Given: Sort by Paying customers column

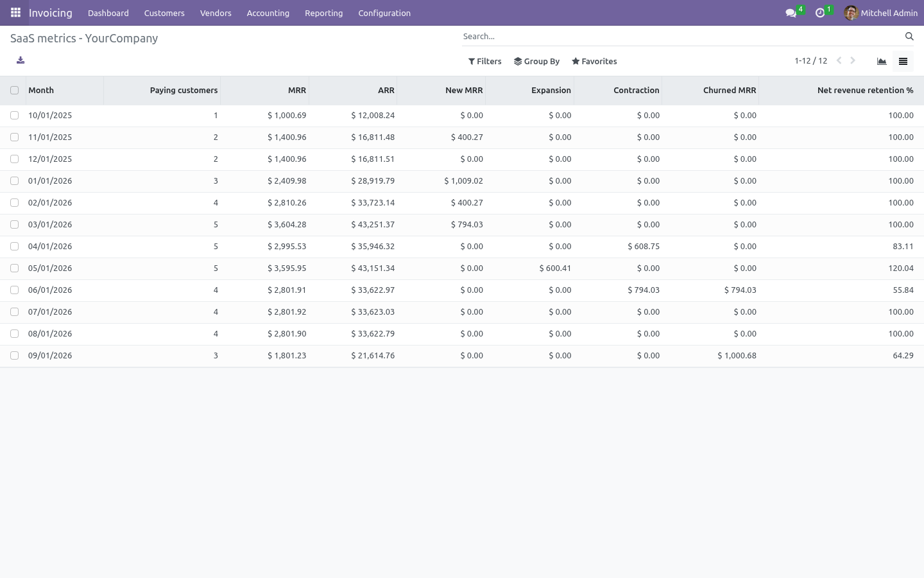Looking at the screenshot, I should pos(162,91).
